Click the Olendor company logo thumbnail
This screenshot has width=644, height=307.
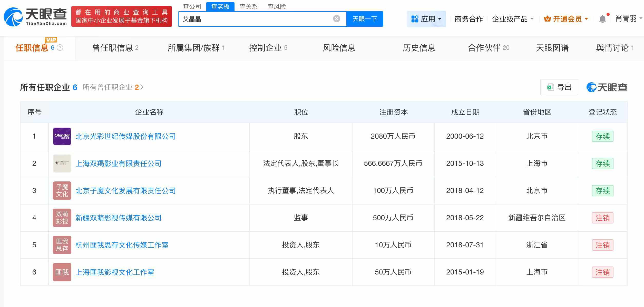62,136
